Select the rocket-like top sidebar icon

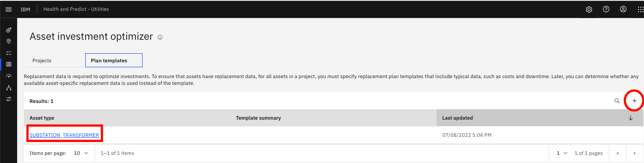point(9,30)
